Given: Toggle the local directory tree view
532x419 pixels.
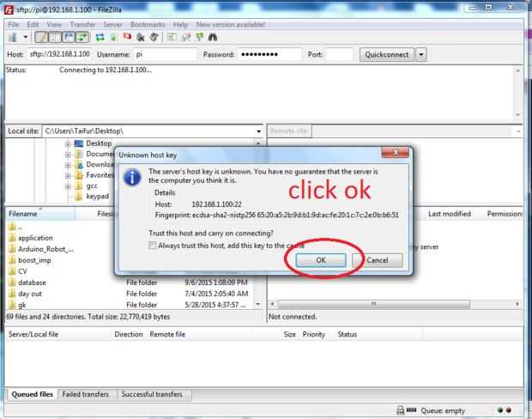Looking at the screenshot, I should (x=55, y=37).
